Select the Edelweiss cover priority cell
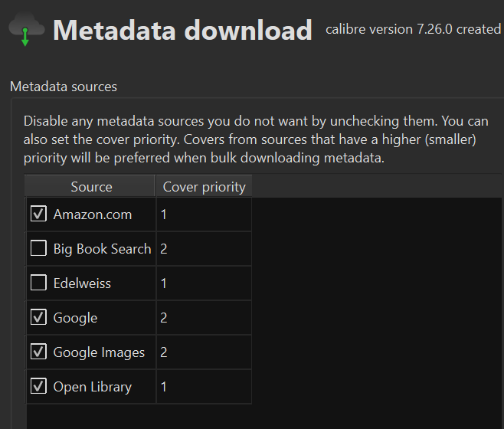 (x=204, y=283)
